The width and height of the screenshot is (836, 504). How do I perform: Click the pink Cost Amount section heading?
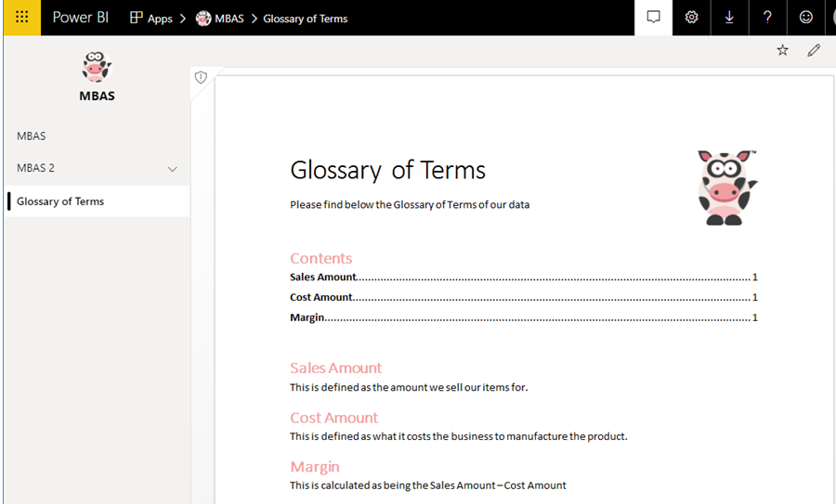[x=333, y=418]
